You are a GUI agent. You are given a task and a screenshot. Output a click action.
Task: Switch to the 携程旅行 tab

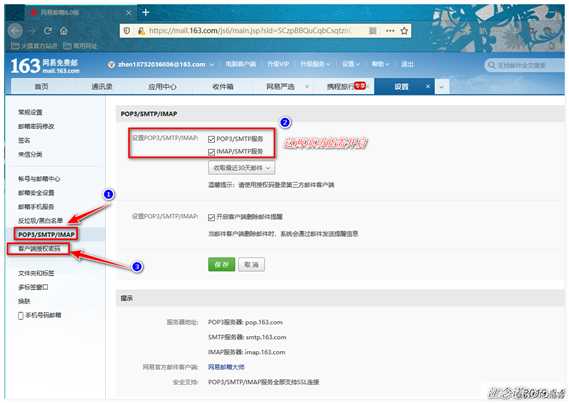[x=345, y=86]
